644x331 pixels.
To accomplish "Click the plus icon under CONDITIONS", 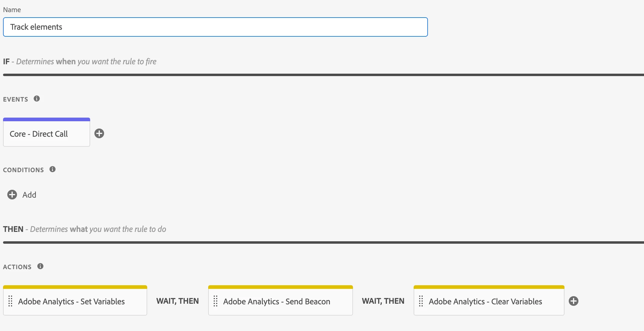I will (x=12, y=195).
